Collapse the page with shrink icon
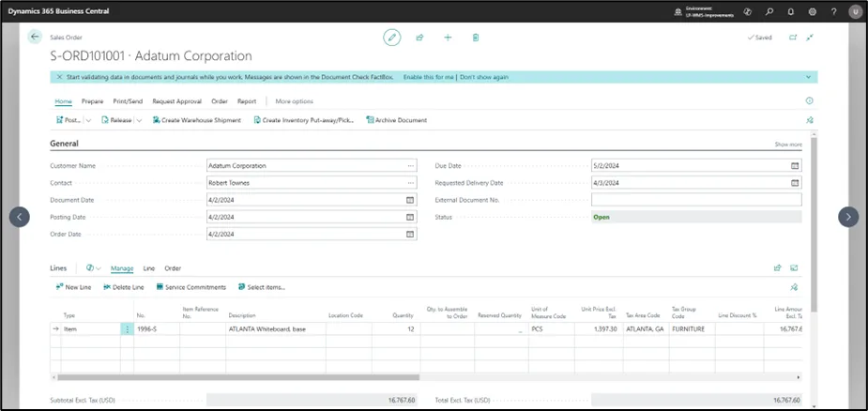The image size is (868, 411). tap(810, 38)
